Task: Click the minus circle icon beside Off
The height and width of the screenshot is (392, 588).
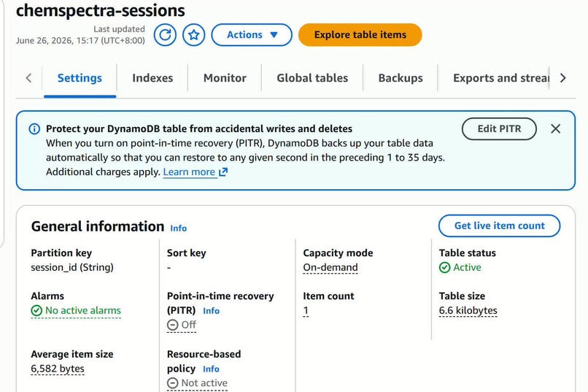Action: 172,325
